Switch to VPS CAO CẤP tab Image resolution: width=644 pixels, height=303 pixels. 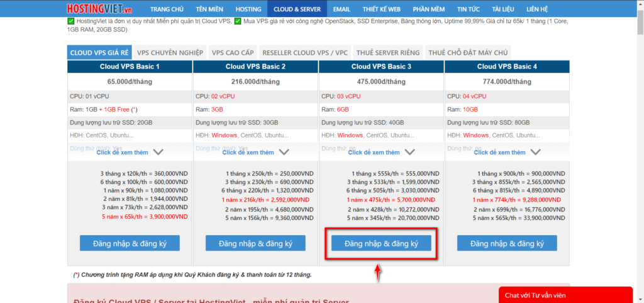pyautogui.click(x=233, y=53)
